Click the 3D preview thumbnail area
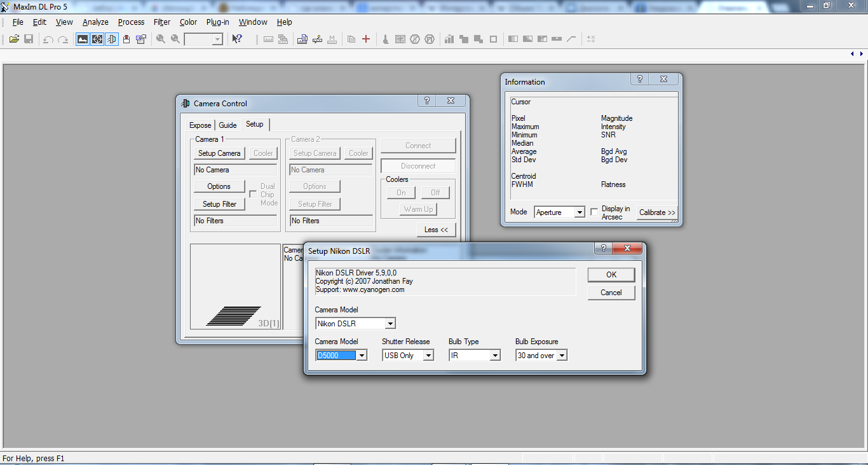 [235, 286]
